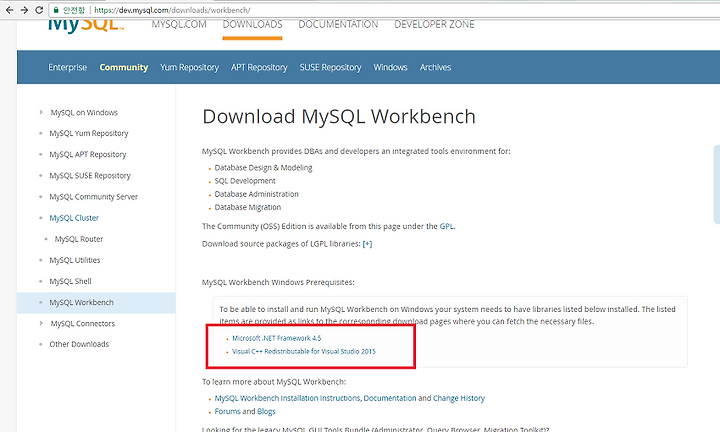Select Archives in the blue navigation bar
Image resolution: width=720 pixels, height=432 pixels.
435,67
